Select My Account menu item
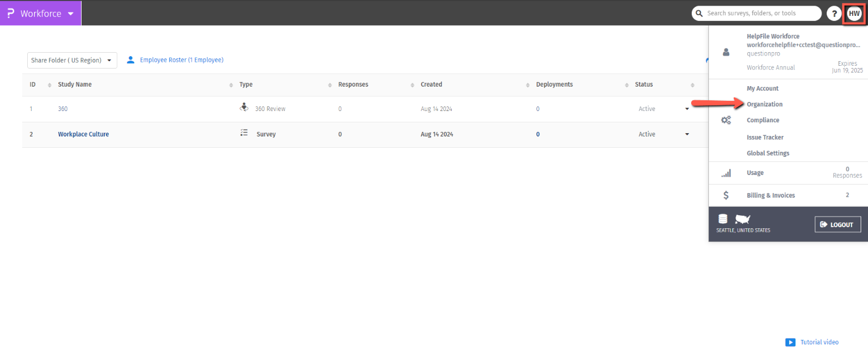 point(763,88)
